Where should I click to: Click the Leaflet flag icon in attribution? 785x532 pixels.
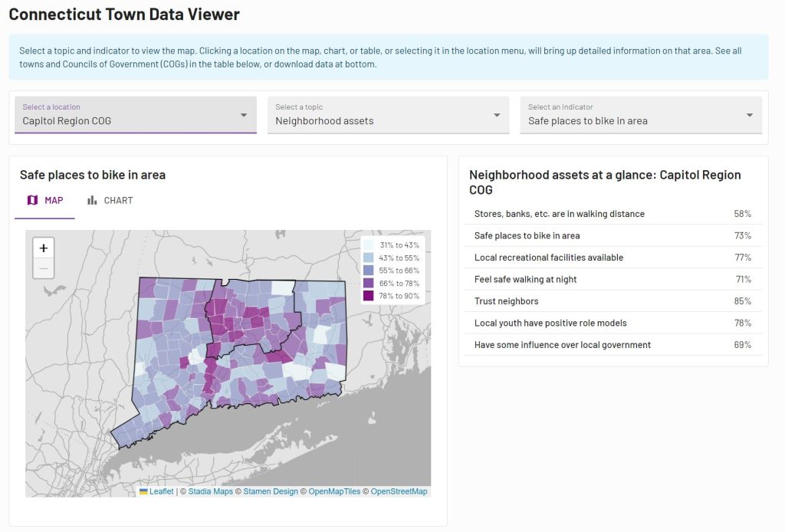click(143, 491)
